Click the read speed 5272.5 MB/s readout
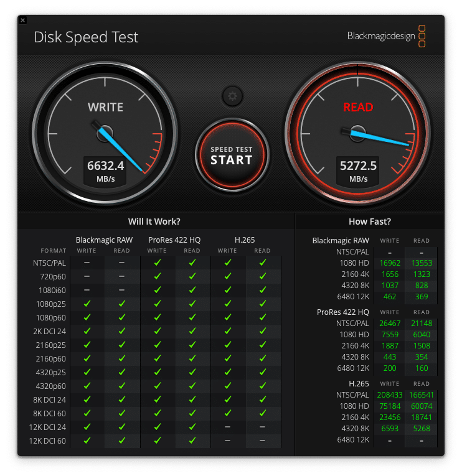 [x=358, y=171]
